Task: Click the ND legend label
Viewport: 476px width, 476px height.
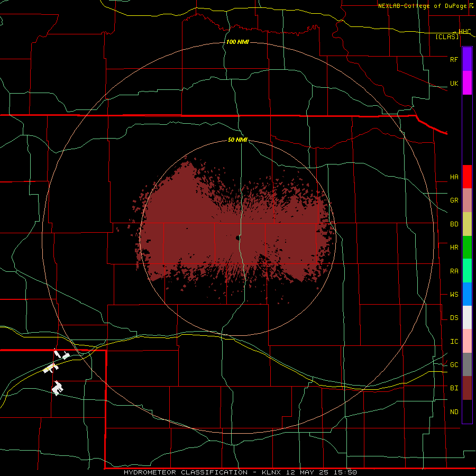Action: (x=454, y=412)
